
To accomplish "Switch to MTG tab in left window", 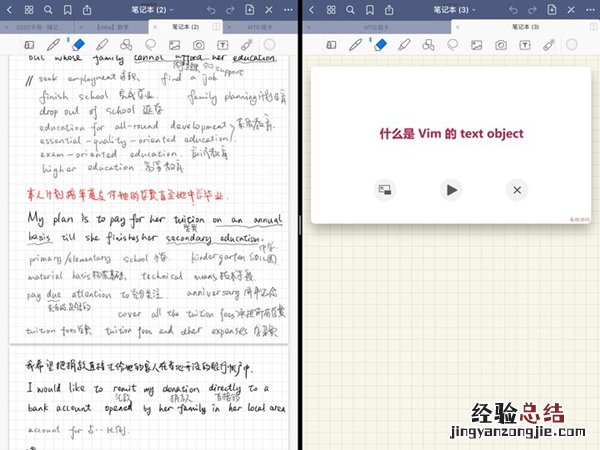I will pyautogui.click(x=259, y=27).
